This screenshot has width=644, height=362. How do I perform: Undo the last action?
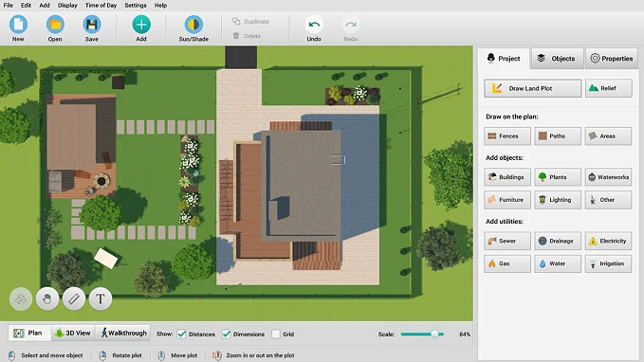[314, 28]
